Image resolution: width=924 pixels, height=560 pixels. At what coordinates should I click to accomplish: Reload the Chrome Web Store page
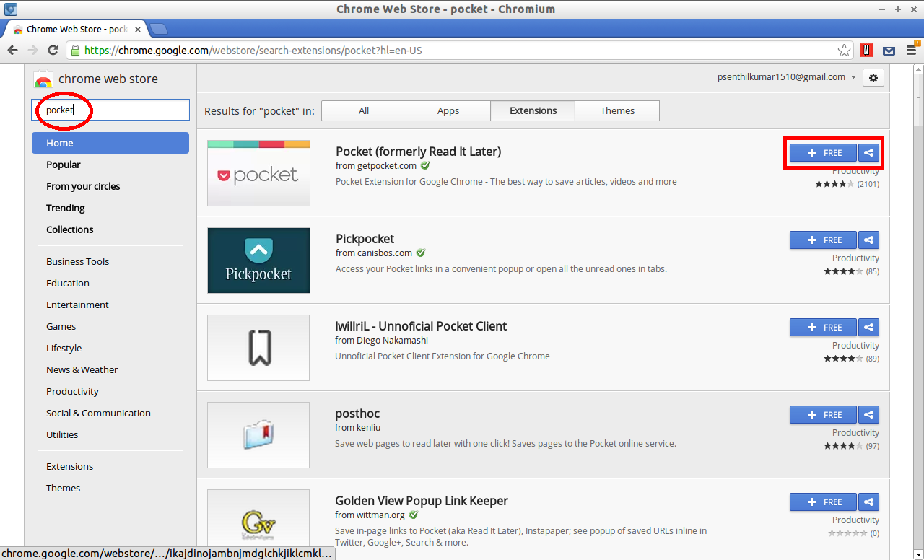[x=53, y=51]
